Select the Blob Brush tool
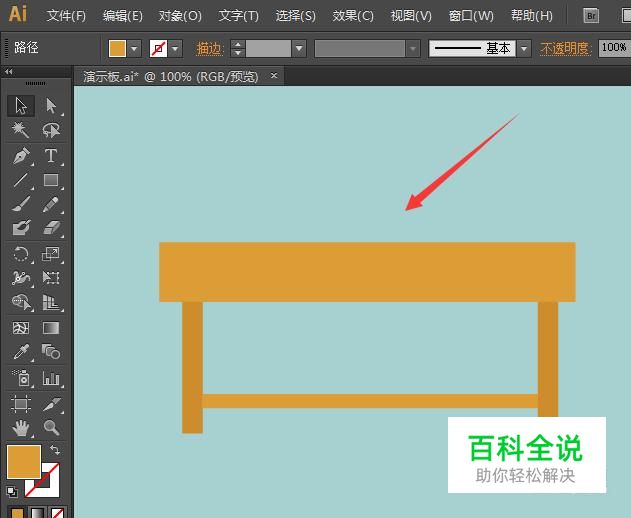 coord(21,228)
